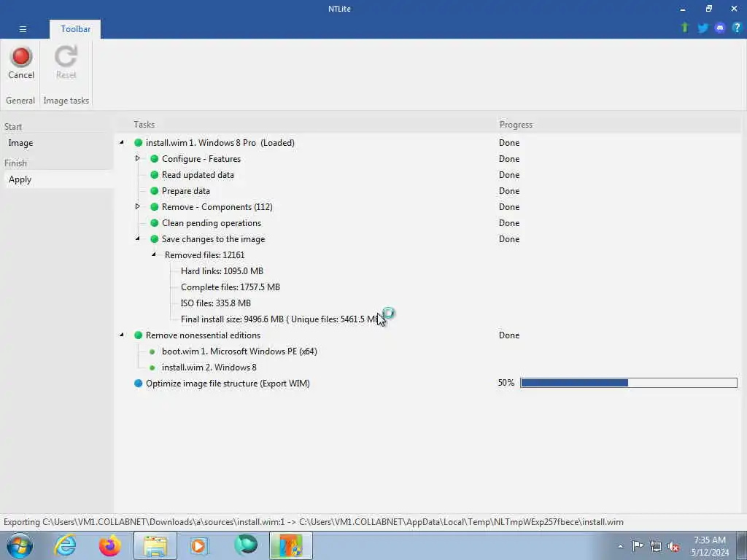Viewport: 747px width, 560px height.
Task: Select the Read updated data row
Action: (x=198, y=175)
